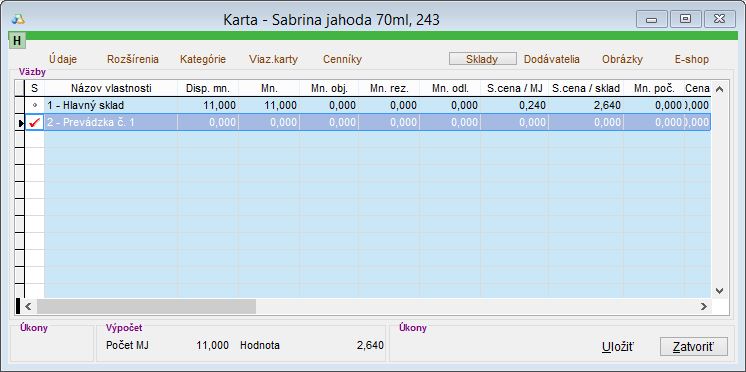Select the Sklady tab button
This screenshot has width=746, height=372.
point(482,59)
